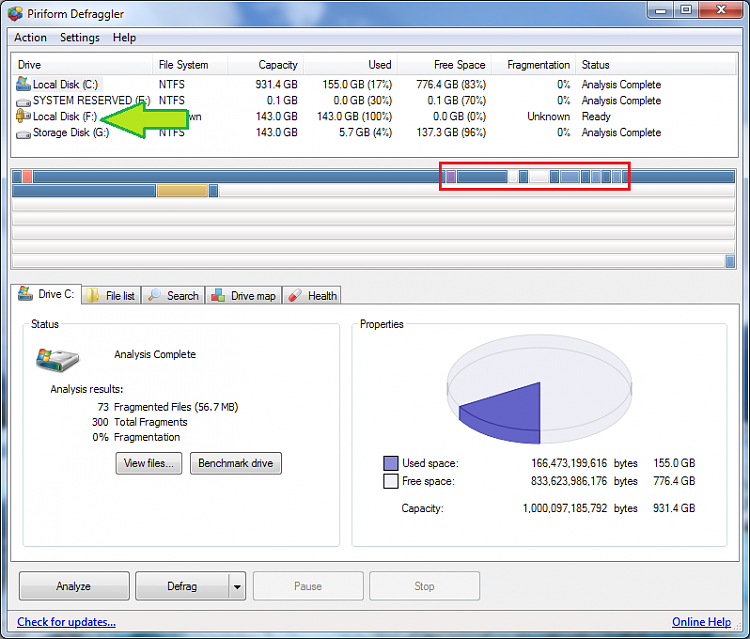Click the View files... button
The height and width of the screenshot is (639, 750).
pyautogui.click(x=149, y=463)
